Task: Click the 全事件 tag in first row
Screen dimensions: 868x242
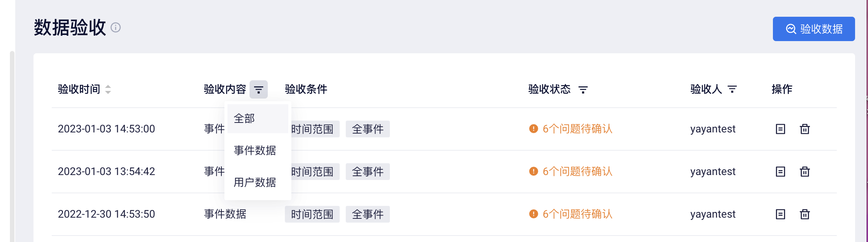Action: tap(368, 129)
